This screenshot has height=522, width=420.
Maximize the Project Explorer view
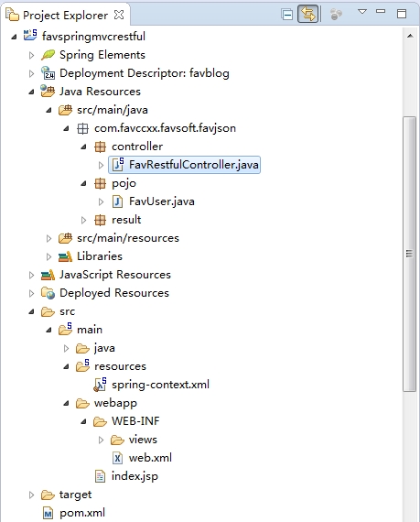(402, 14)
